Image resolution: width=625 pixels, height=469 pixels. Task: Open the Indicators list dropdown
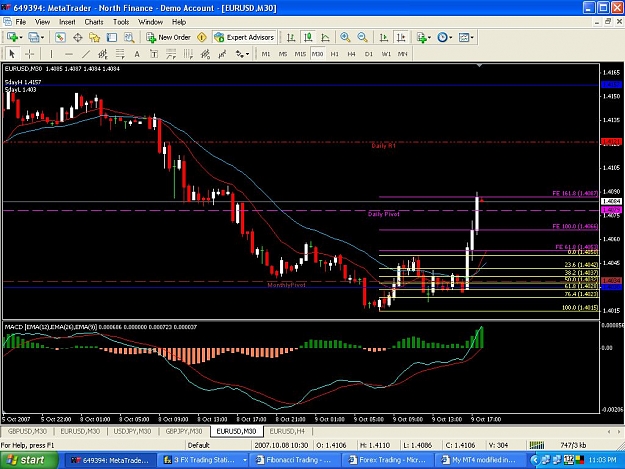pyautogui.click(x=423, y=37)
